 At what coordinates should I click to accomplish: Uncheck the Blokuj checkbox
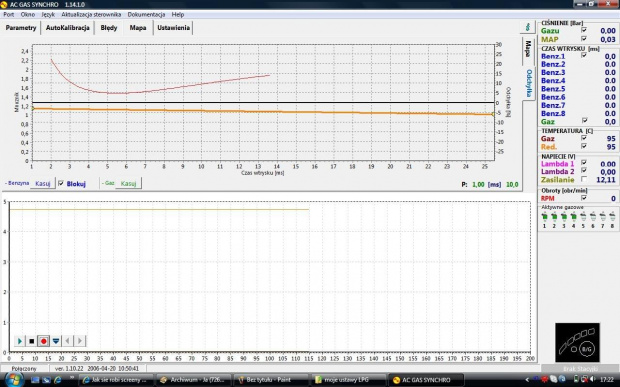click(61, 183)
